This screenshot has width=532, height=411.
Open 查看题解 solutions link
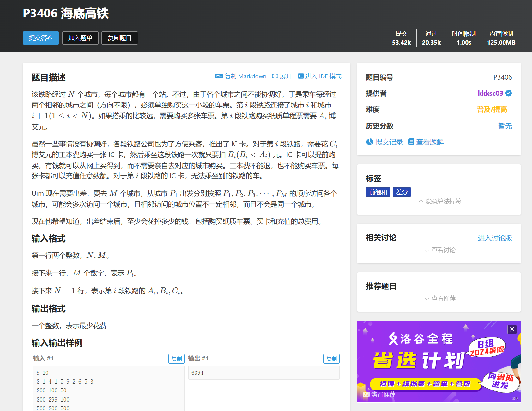click(430, 142)
